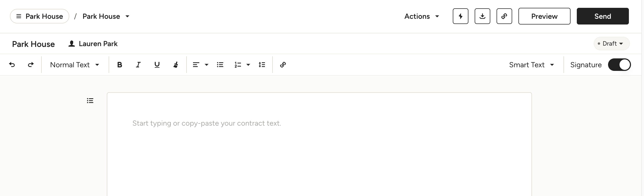Insert a link from the formatting toolbar

pyautogui.click(x=283, y=65)
